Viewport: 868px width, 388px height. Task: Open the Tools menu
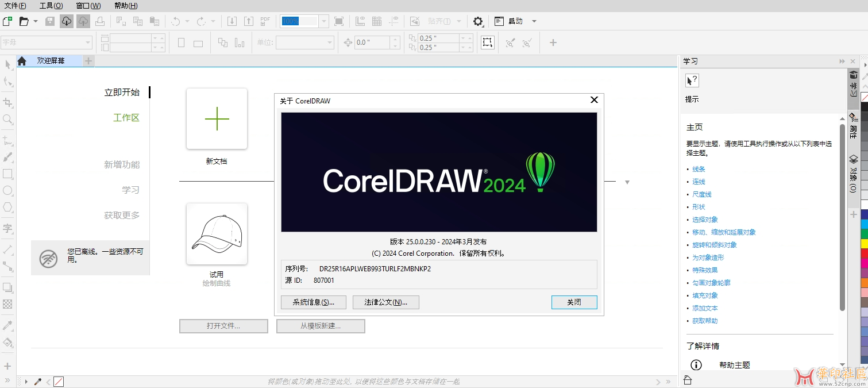tap(51, 6)
